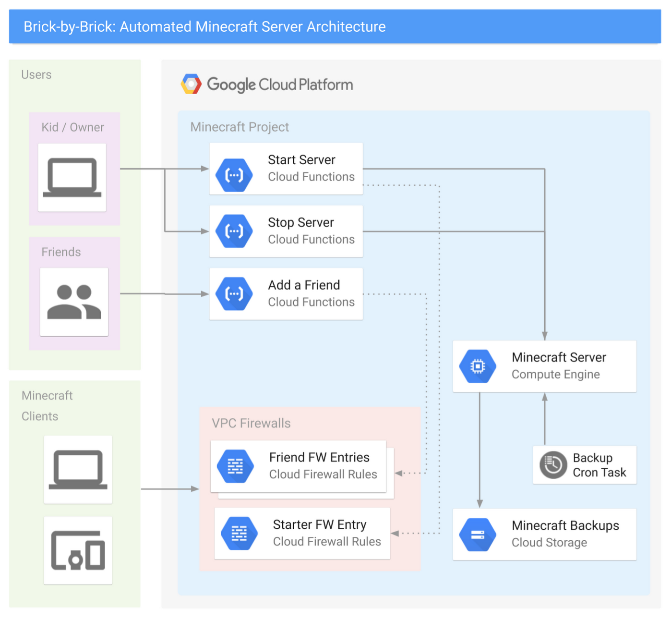Image resolution: width=672 pixels, height=620 pixels.
Task: Click the 'Friends' group heading
Action: point(61,252)
